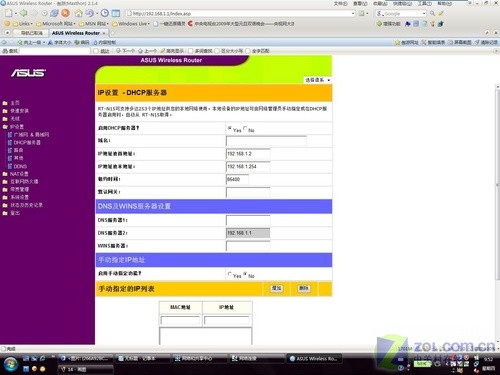Select Yes for enabling DHCP server
The height and width of the screenshot is (375, 500).
click(230, 128)
